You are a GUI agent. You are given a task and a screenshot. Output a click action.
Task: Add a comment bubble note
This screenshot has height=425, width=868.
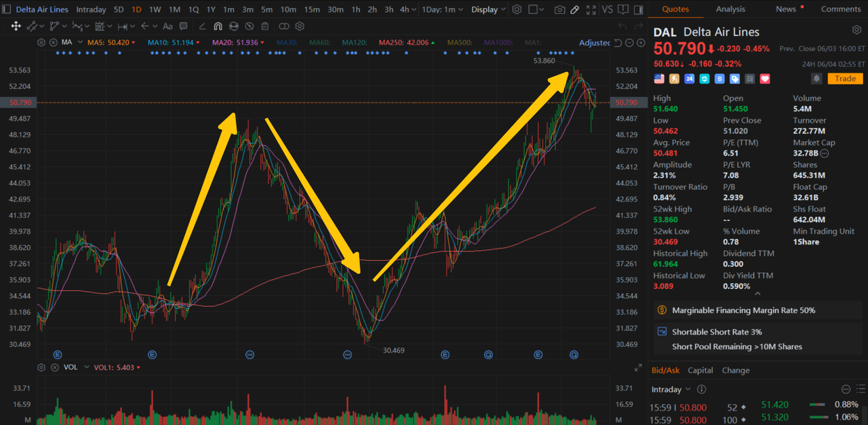tap(183, 26)
